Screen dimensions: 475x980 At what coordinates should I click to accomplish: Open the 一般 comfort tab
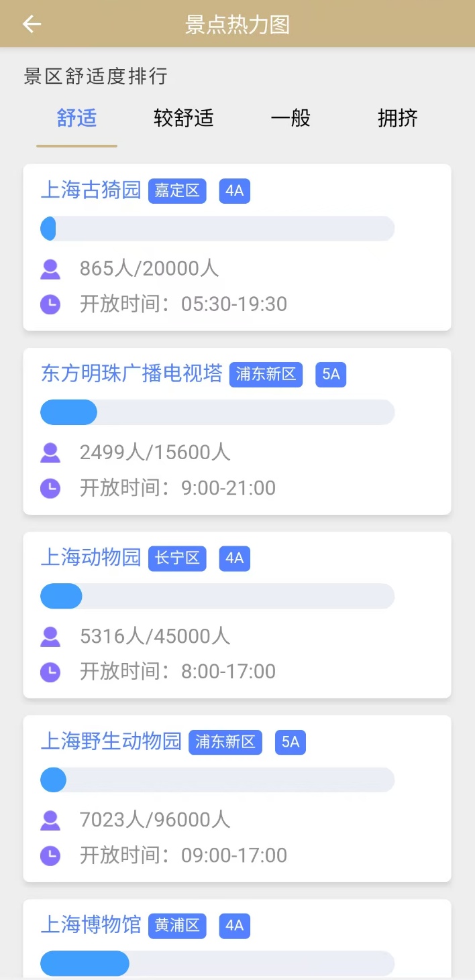[291, 119]
